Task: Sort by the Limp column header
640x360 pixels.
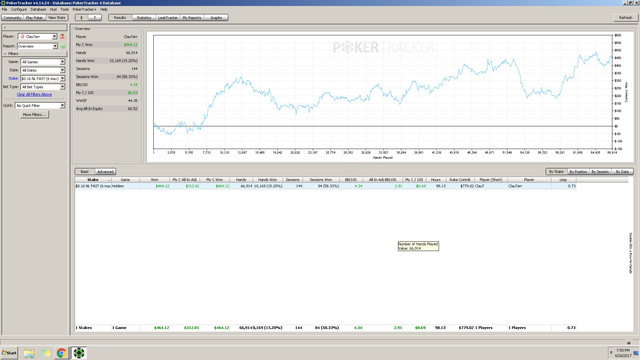Action: tap(563, 180)
